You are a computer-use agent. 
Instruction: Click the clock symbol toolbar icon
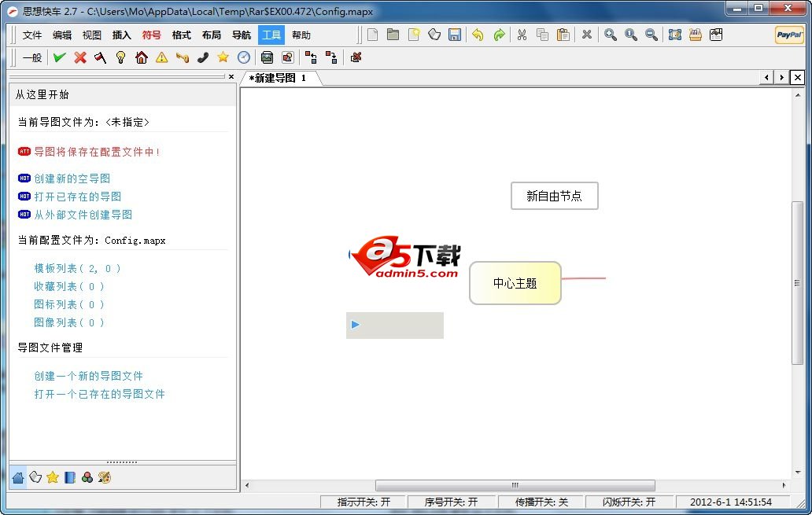pos(242,57)
